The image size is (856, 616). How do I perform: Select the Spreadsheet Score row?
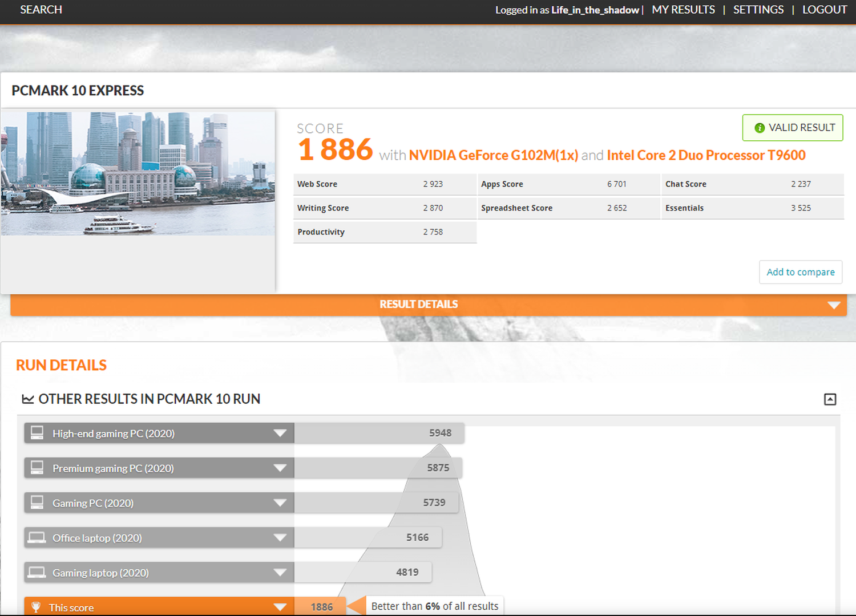tap(568, 208)
